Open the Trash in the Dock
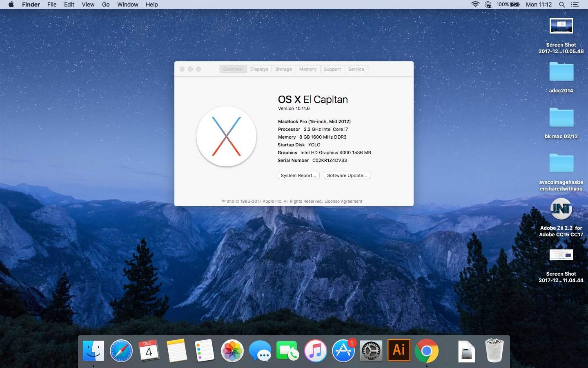The image size is (588, 368). [494, 351]
